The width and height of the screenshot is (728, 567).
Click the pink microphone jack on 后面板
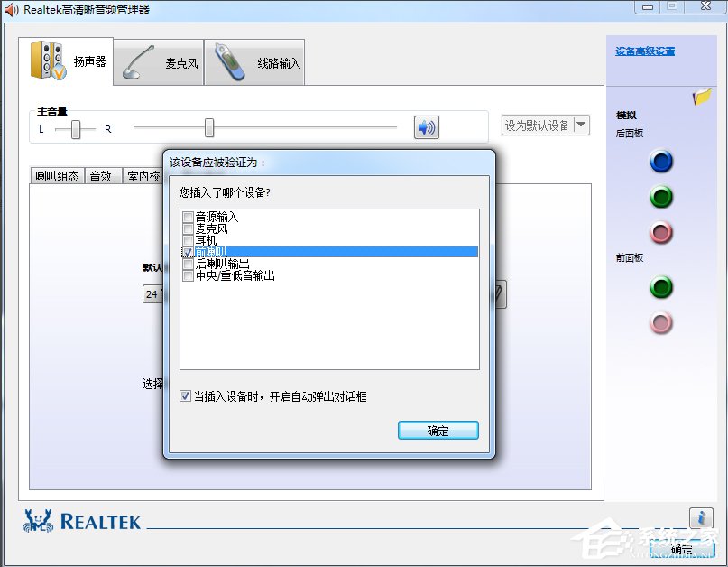point(661,231)
